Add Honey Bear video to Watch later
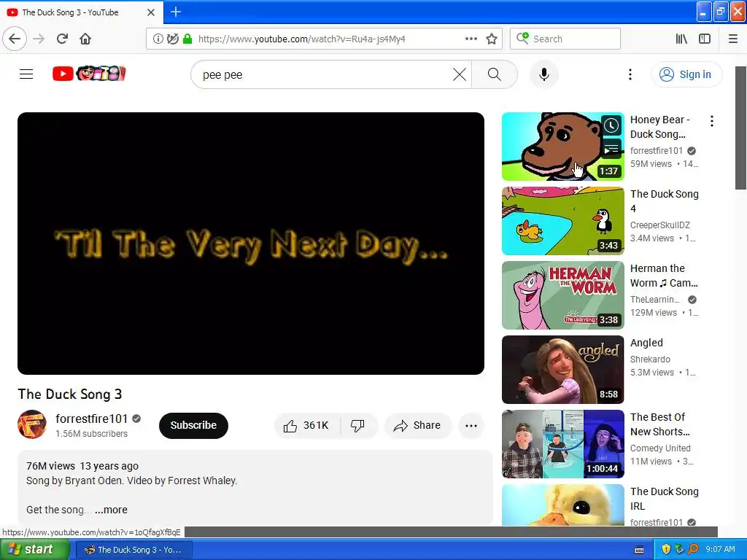Image resolution: width=747 pixels, height=560 pixels. point(611,126)
